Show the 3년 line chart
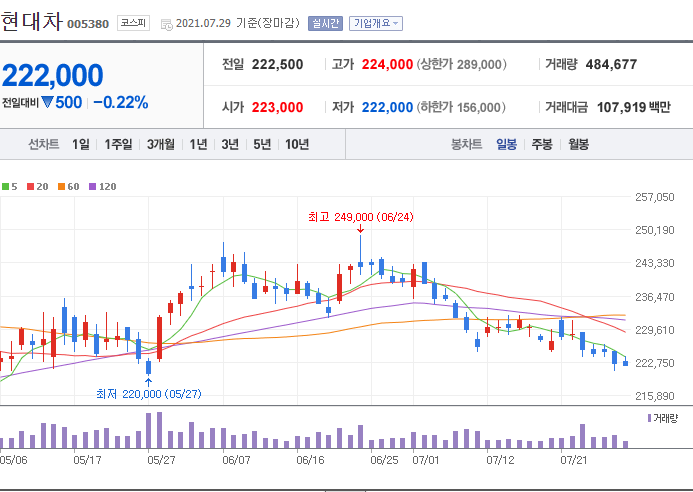Viewport: 693px width, 492px height. coord(230,144)
